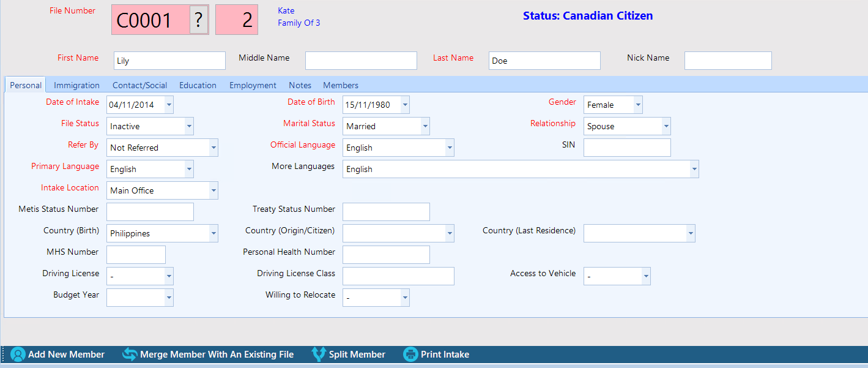Click the Split Member icon
Image resolution: width=868 pixels, height=368 pixels.
[318, 355]
